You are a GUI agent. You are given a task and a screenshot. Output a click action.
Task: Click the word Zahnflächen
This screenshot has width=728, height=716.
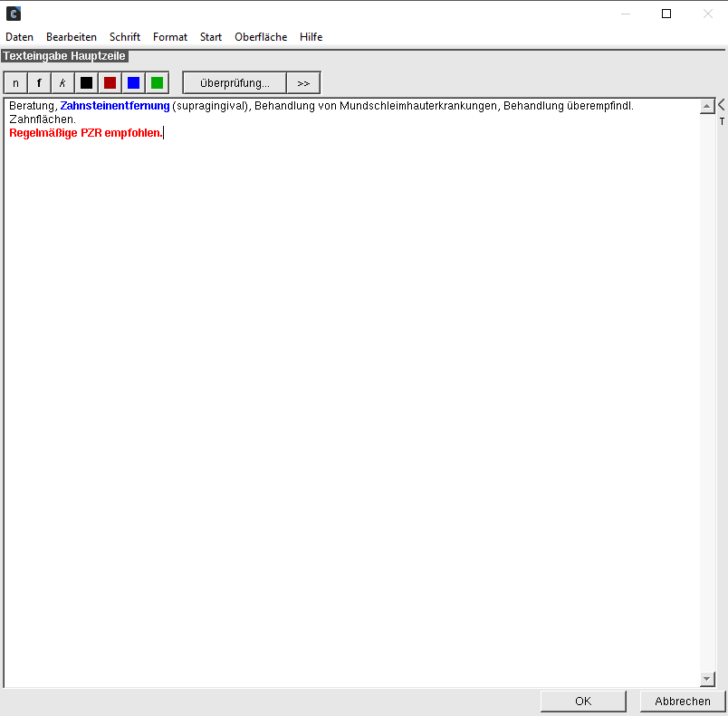42,119
